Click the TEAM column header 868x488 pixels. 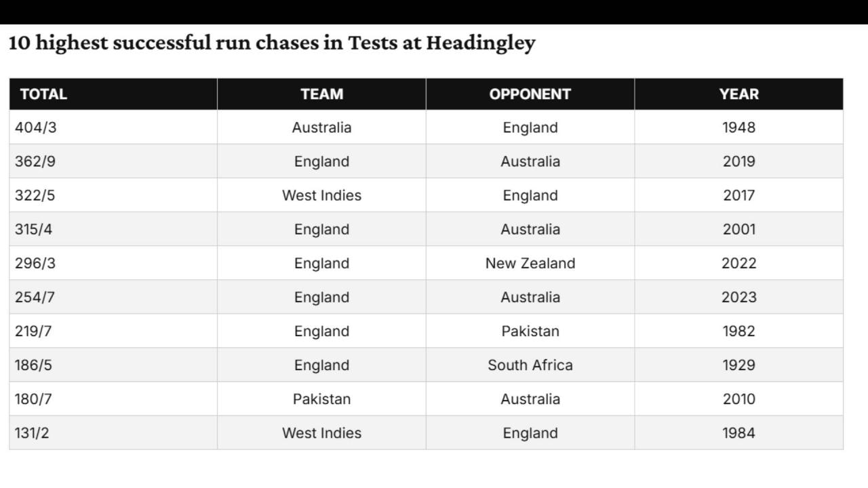coord(321,94)
